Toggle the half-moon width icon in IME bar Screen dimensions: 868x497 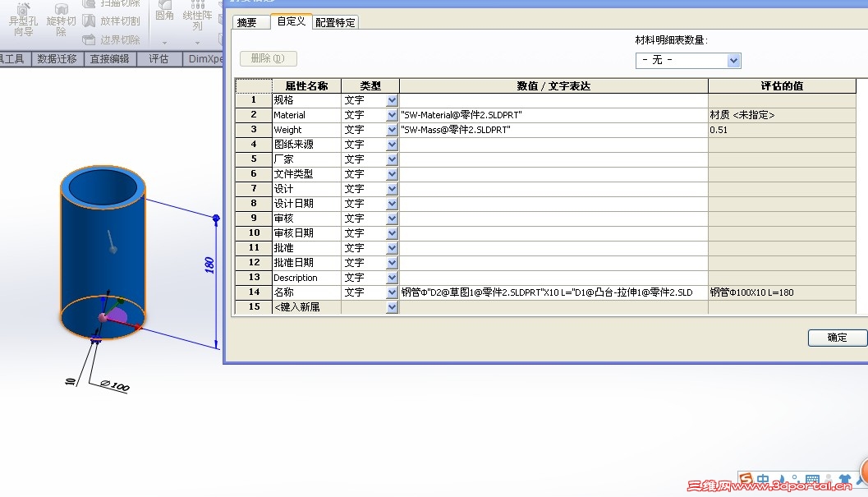point(781,480)
